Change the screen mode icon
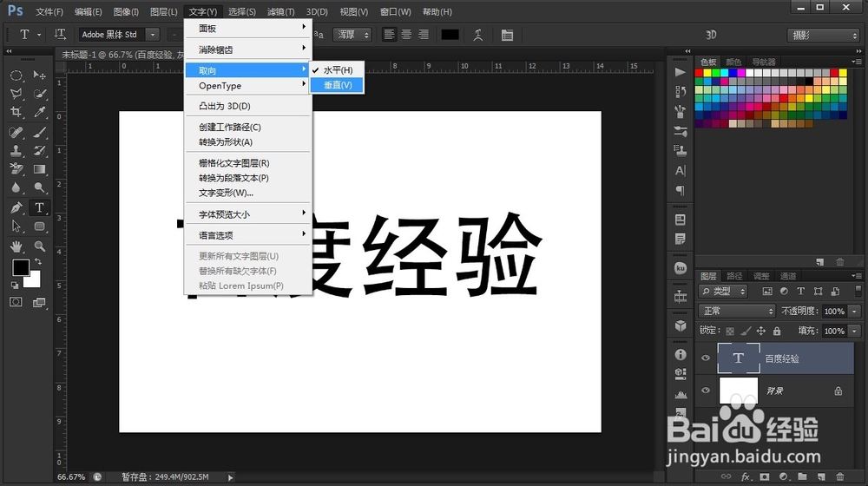 (39, 302)
